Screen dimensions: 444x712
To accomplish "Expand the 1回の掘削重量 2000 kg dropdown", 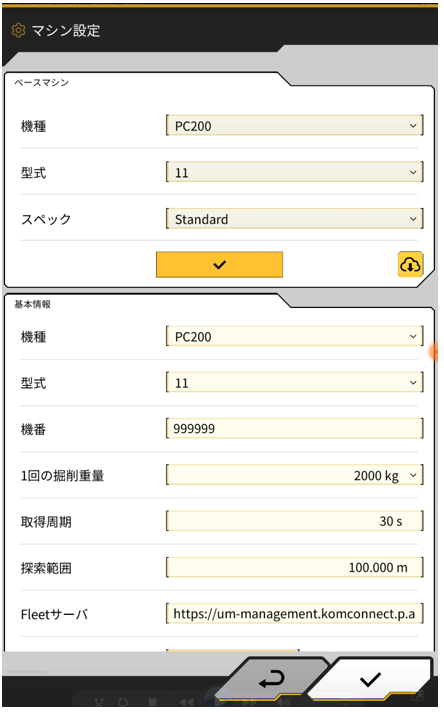I will tap(295, 475).
